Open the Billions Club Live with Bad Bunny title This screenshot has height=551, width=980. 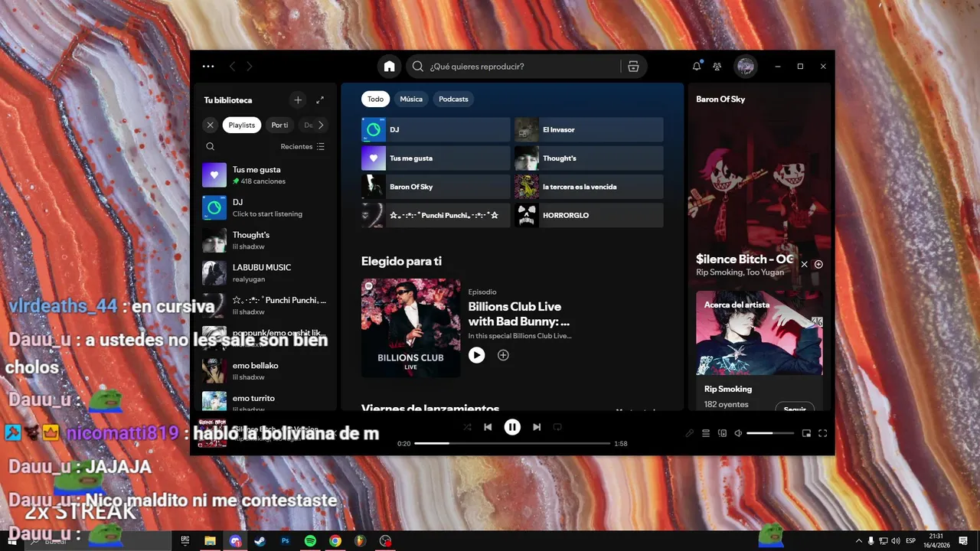tap(519, 314)
